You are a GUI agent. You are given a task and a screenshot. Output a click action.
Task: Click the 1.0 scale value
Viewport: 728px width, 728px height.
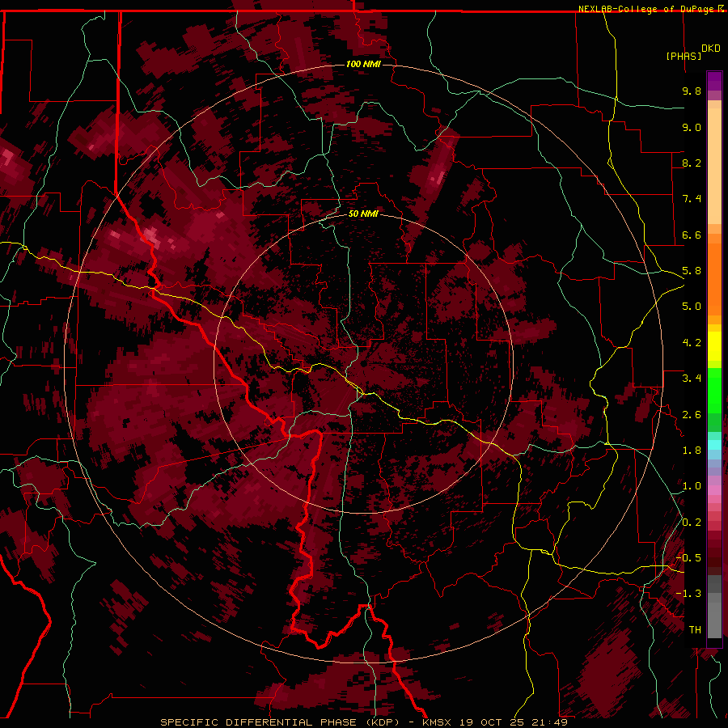692,486
